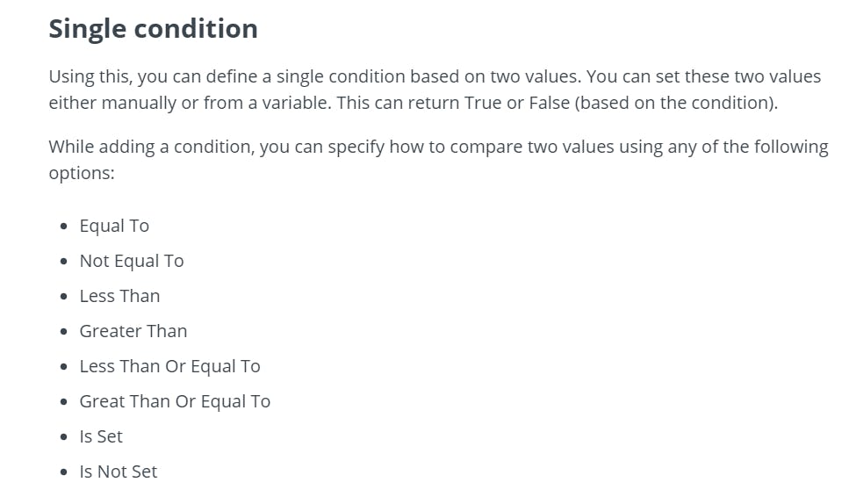
Task: Click the paragraph starting "While adding a condition"
Action: tap(438, 160)
